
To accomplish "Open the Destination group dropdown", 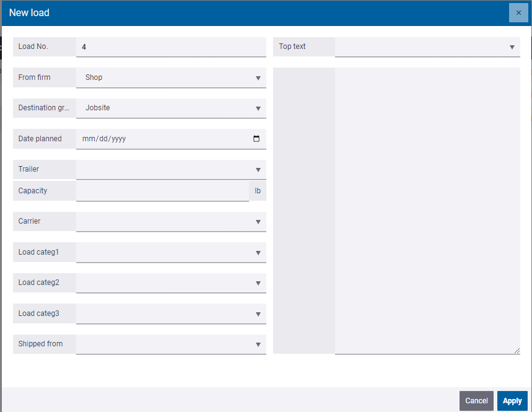I will (171, 108).
